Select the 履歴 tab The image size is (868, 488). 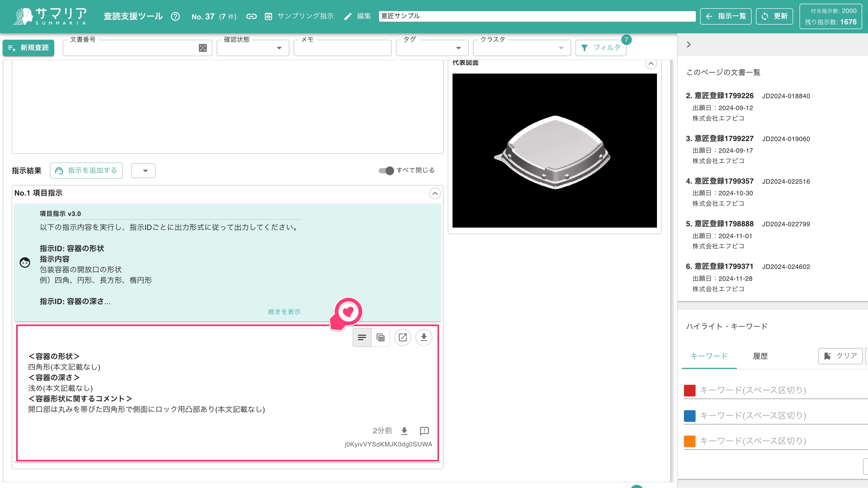coord(760,356)
